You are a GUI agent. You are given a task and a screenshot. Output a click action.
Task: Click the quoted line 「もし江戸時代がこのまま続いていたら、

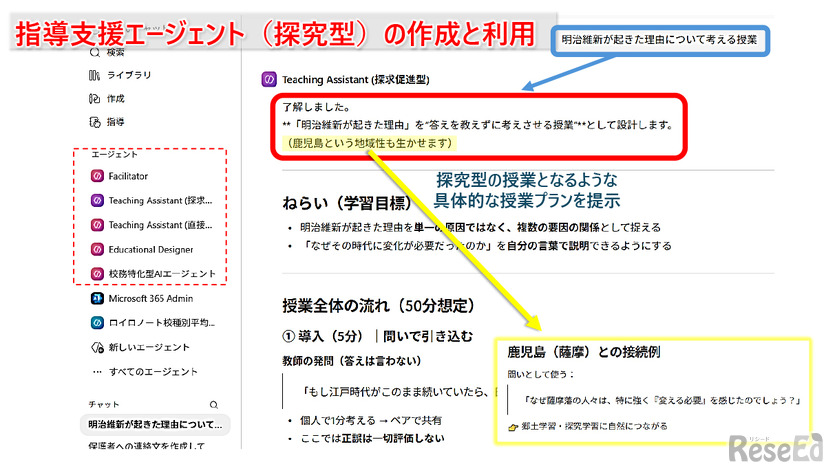[398, 392]
